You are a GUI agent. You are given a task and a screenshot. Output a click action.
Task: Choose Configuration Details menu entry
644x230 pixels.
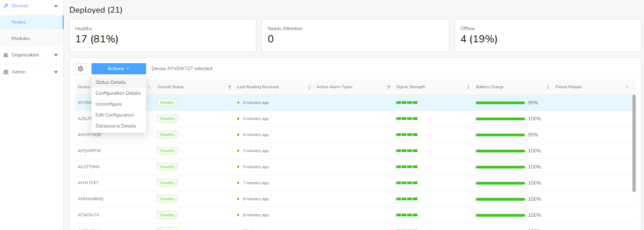(119, 93)
